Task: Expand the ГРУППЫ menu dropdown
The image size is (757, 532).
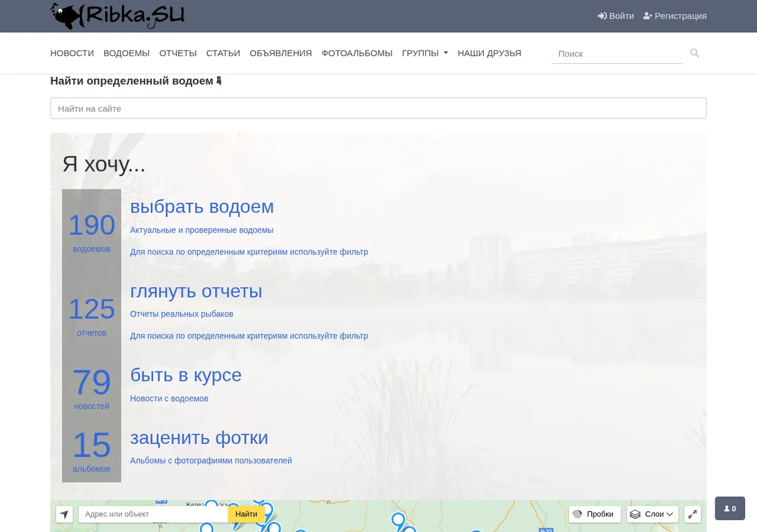Action: (425, 53)
